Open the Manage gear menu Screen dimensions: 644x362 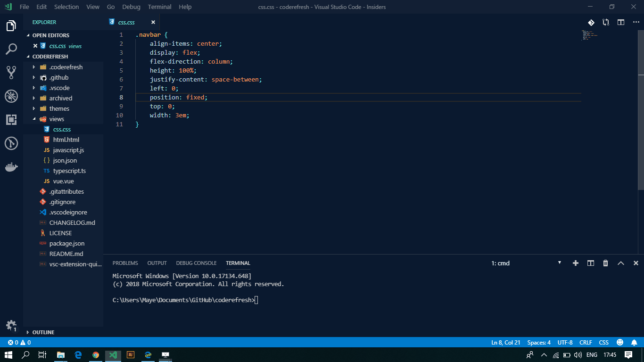tap(11, 325)
